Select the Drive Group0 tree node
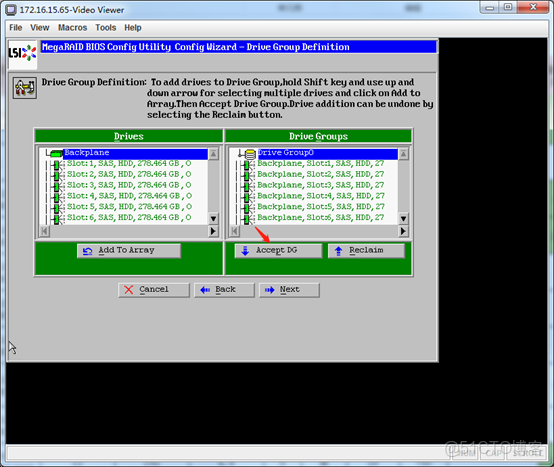The height and width of the screenshot is (467, 554). [285, 153]
